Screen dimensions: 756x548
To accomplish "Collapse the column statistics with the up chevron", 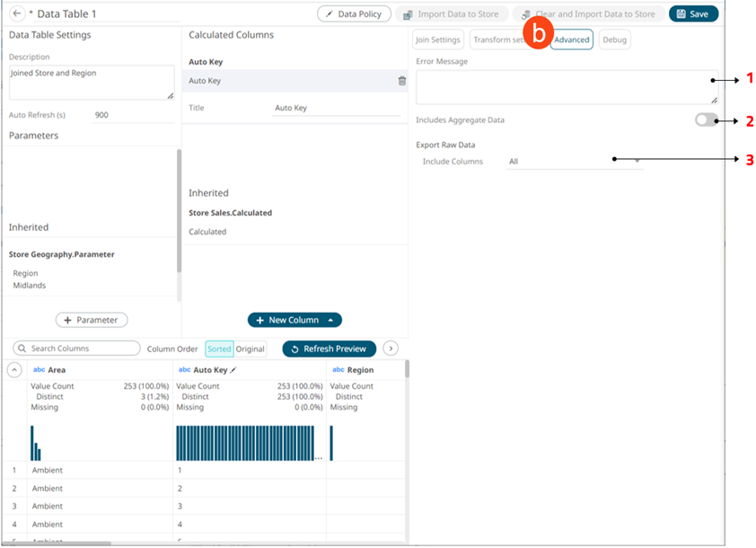I will coord(15,369).
